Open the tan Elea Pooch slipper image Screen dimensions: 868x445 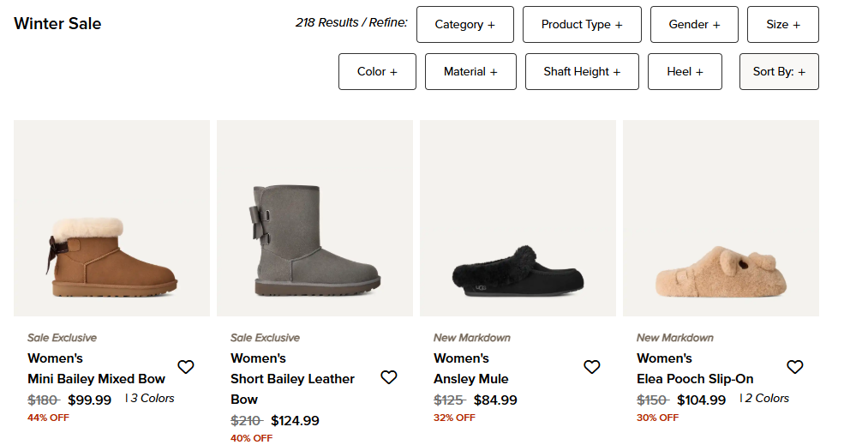tap(721, 219)
